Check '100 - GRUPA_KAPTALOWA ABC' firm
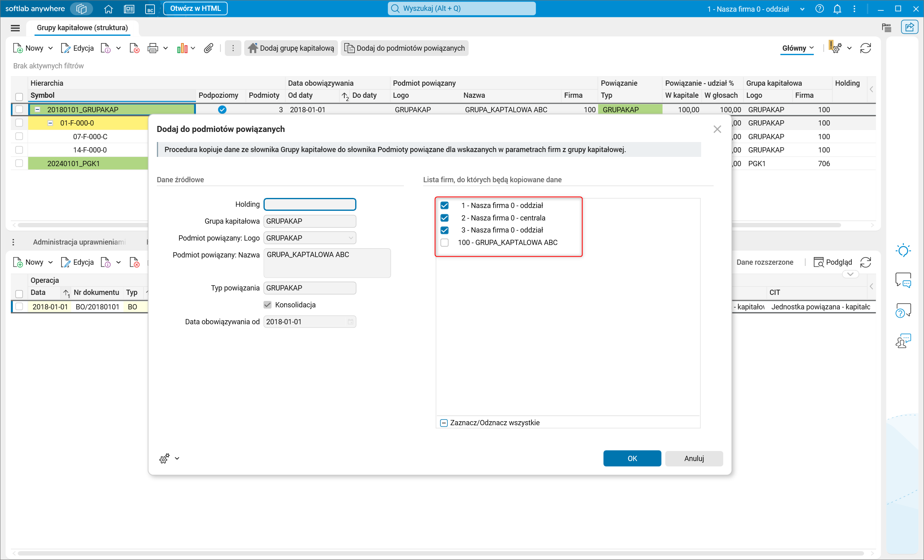 tap(445, 243)
